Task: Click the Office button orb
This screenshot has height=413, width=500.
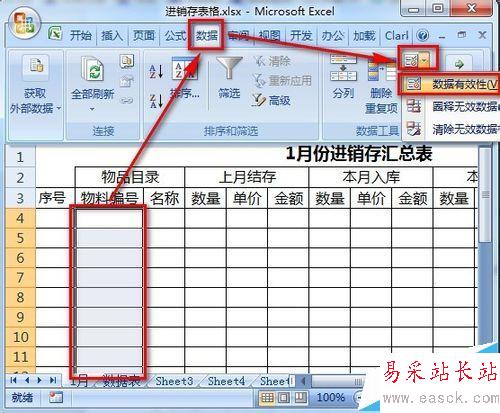Action: [x=24, y=23]
